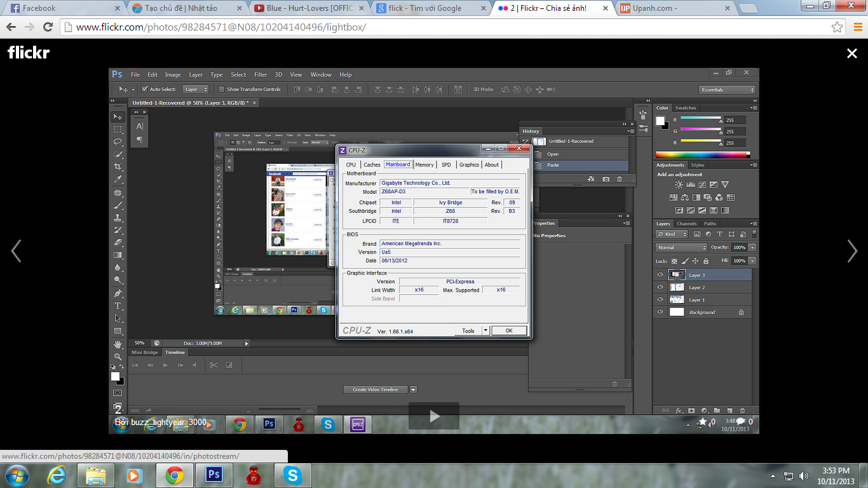Open the Essentials workspace dropdown
Screen dimensions: 868x488
coord(728,90)
